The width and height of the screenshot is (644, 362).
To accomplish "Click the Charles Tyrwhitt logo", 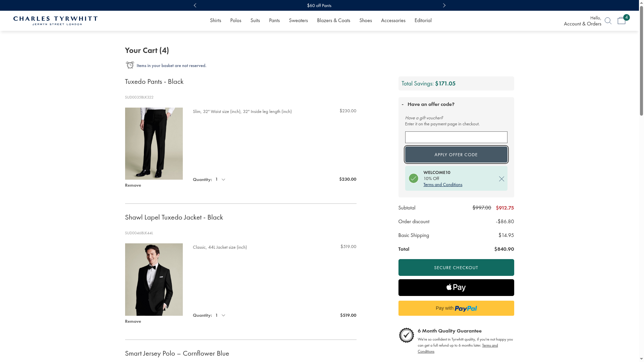I will pyautogui.click(x=55, y=21).
